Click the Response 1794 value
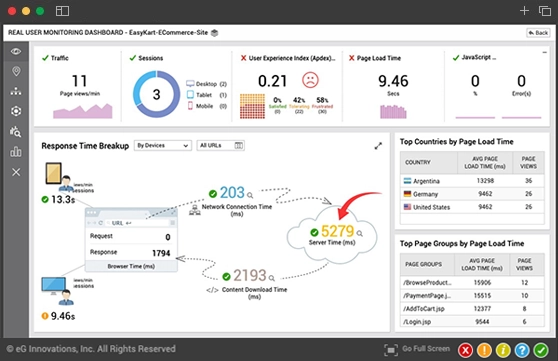Image resolution: width=558 pixels, height=361 pixels. pyautogui.click(x=161, y=253)
